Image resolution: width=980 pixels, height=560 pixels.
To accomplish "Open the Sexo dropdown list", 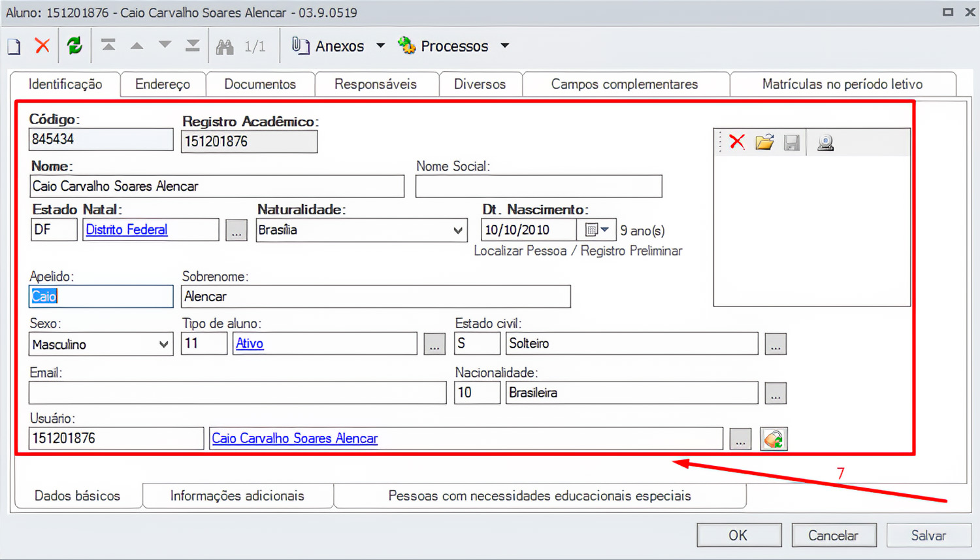I will click(163, 344).
